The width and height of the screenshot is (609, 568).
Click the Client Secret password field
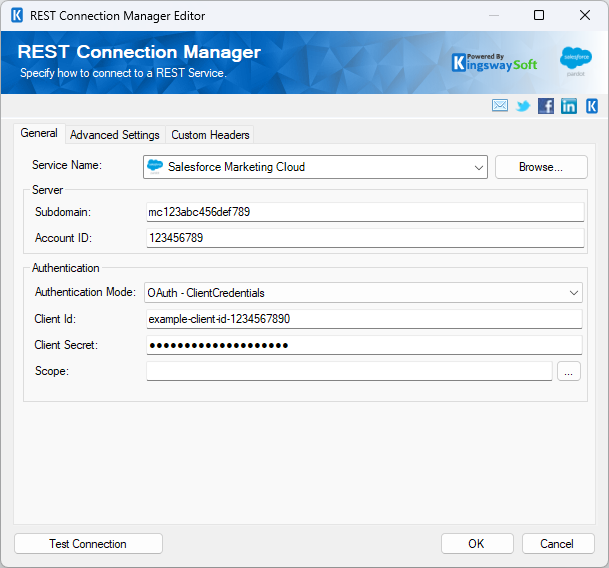(364, 345)
